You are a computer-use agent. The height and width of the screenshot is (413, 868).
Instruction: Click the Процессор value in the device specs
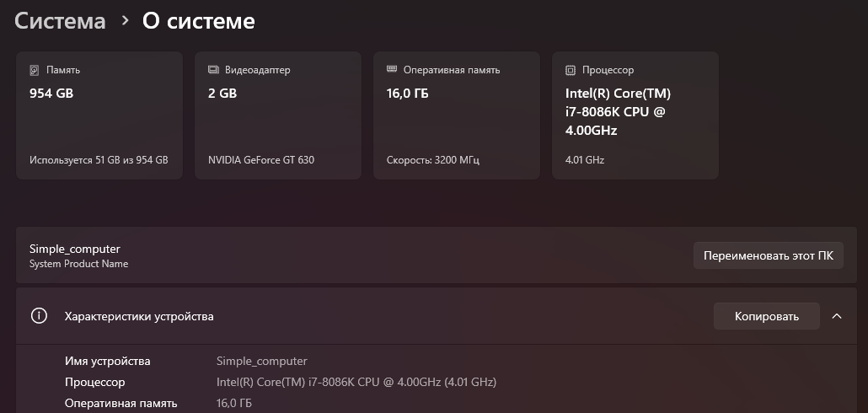pos(356,382)
